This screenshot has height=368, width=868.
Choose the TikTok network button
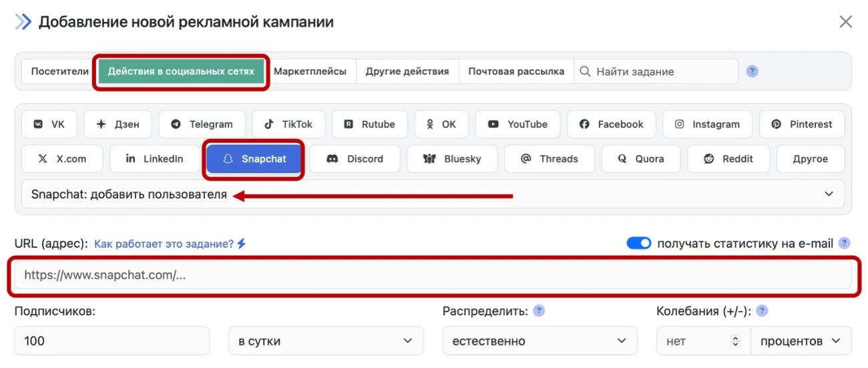click(288, 124)
